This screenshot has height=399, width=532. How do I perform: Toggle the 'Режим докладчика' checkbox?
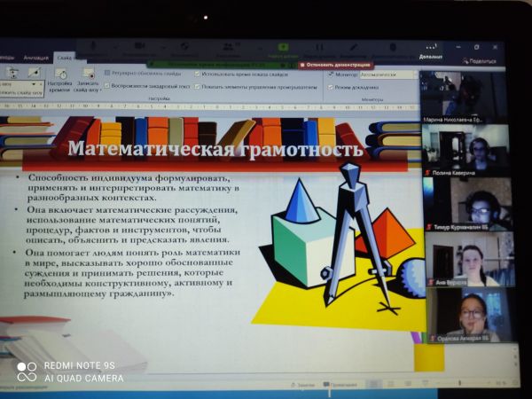(331, 87)
